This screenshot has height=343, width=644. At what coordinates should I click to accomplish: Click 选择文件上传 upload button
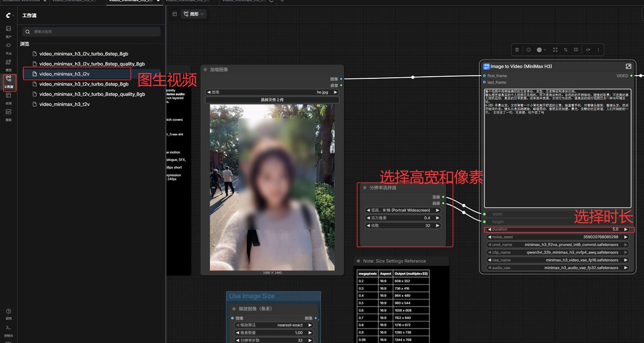coord(272,100)
